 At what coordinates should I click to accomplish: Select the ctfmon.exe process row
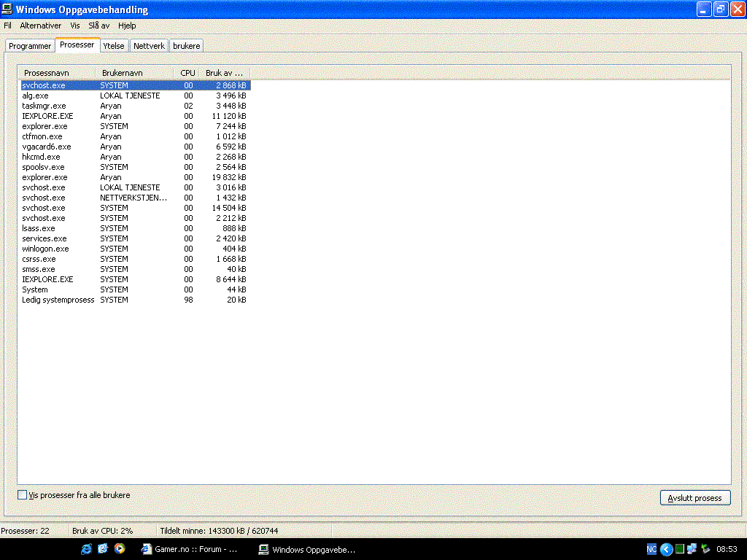(135, 136)
